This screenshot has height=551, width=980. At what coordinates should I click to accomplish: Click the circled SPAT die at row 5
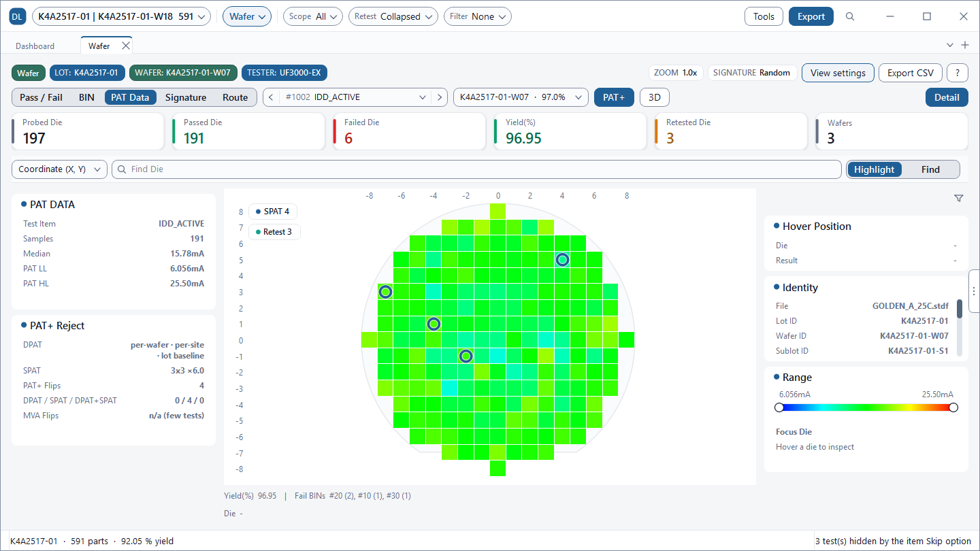[x=562, y=259]
